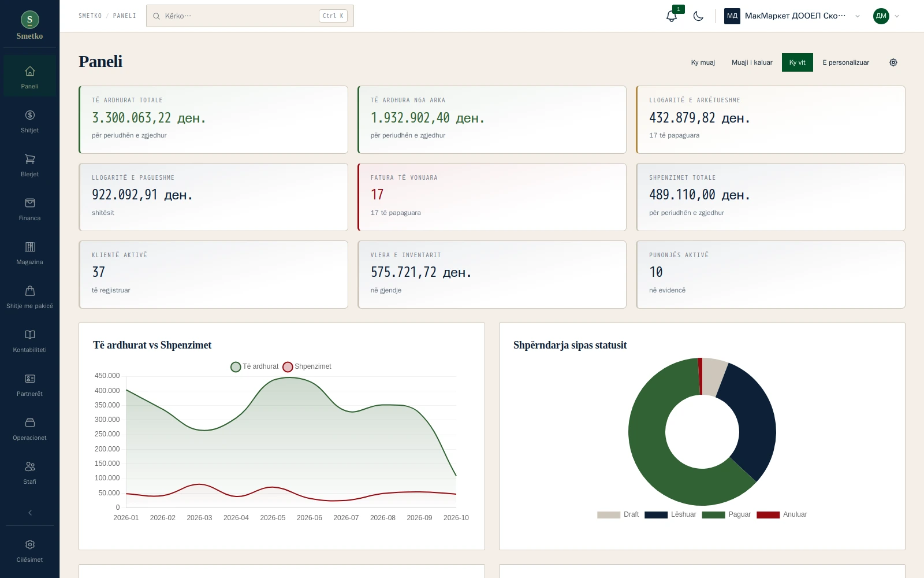Select the E personalizuar period tab

[x=845, y=62]
